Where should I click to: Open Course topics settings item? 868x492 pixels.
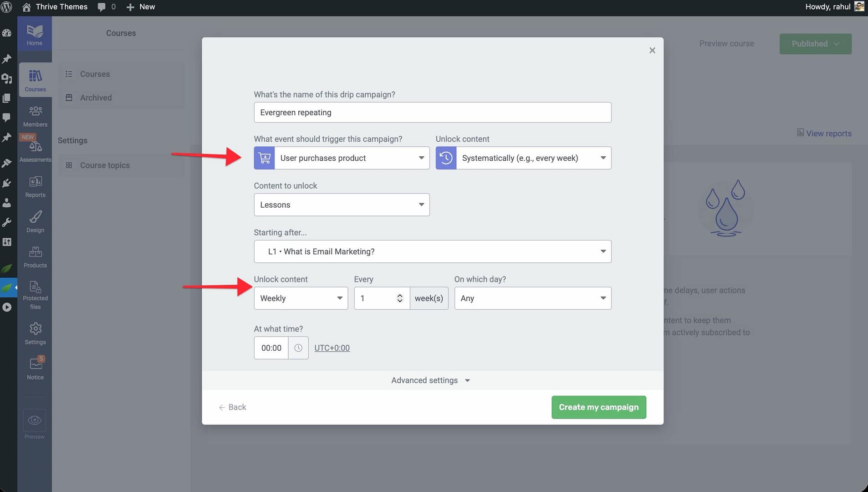point(105,165)
